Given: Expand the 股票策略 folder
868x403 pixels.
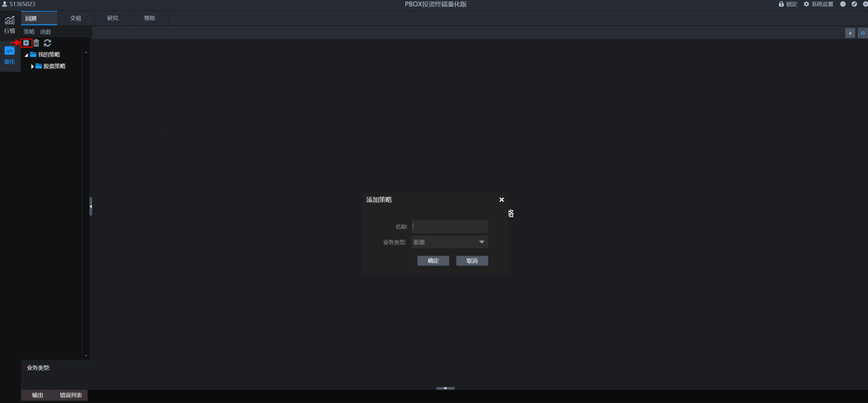Looking at the screenshot, I should (32, 67).
